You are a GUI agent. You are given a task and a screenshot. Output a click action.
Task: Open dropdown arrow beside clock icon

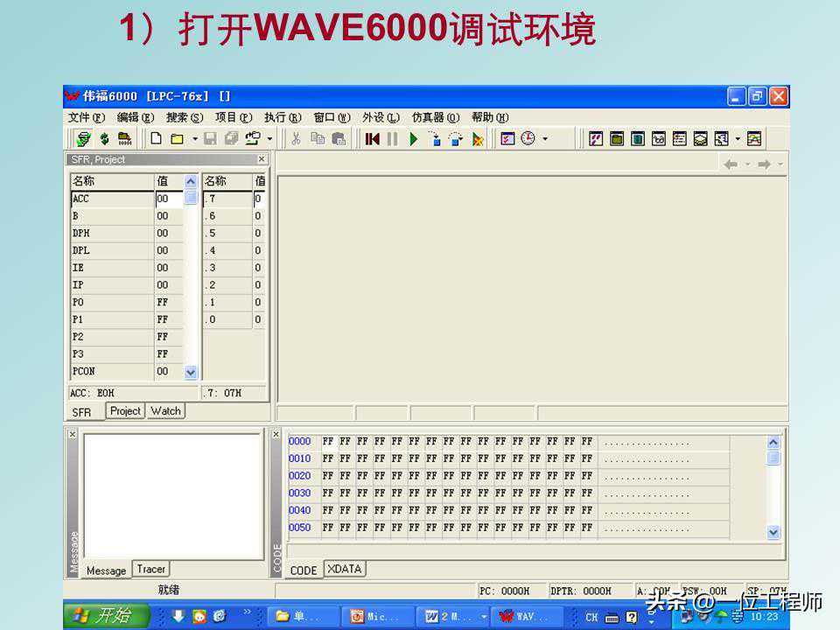545,139
